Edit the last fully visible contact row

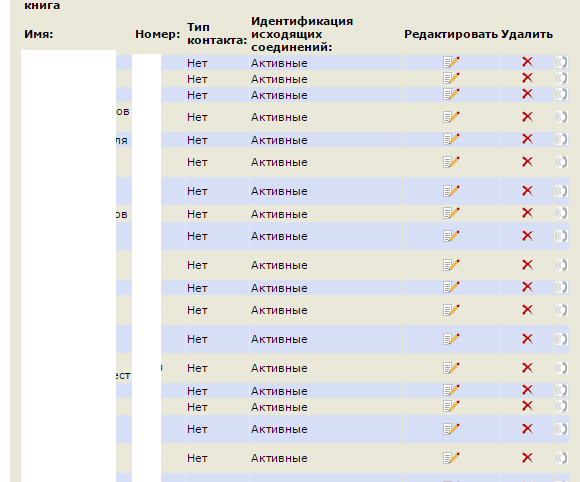pos(451,458)
